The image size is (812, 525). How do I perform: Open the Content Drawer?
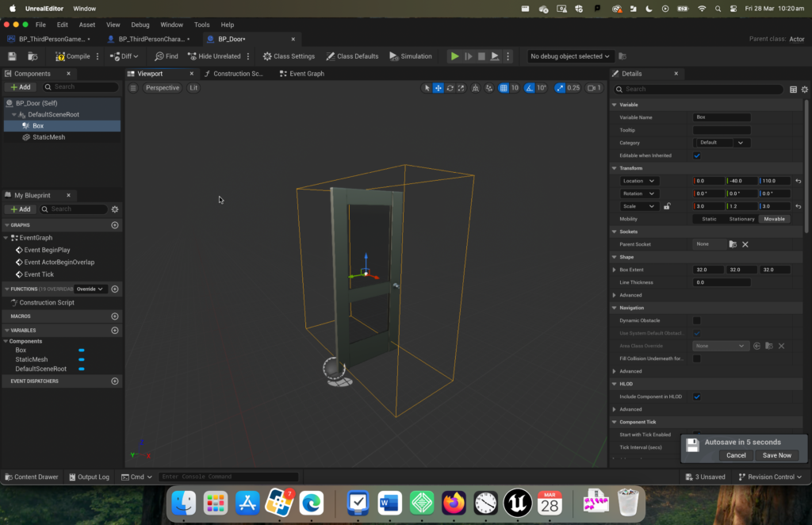[32, 477]
